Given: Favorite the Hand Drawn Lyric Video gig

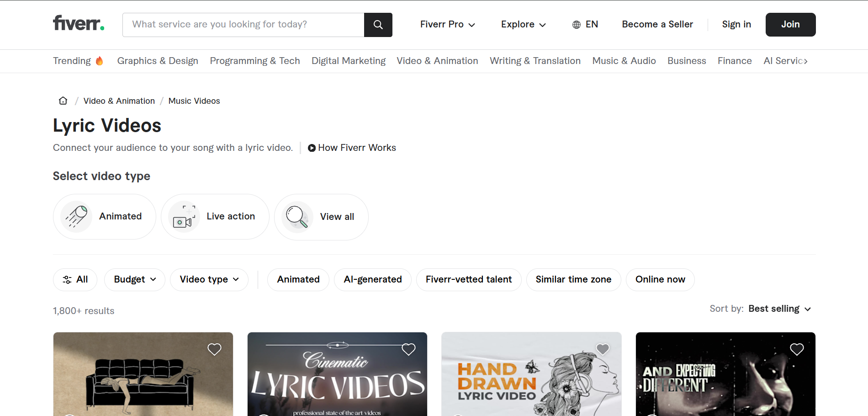Looking at the screenshot, I should pos(603,349).
